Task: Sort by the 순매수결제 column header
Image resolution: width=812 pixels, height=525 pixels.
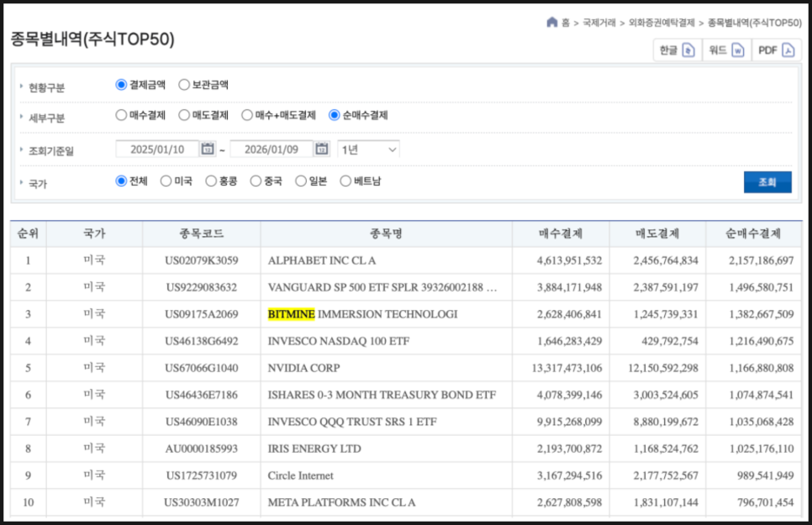Action: (x=752, y=234)
